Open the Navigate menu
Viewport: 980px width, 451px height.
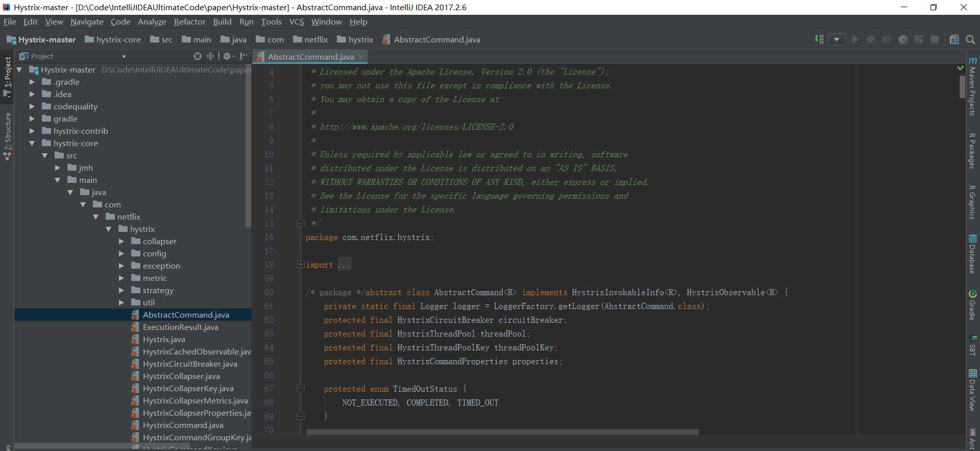[x=87, y=21]
